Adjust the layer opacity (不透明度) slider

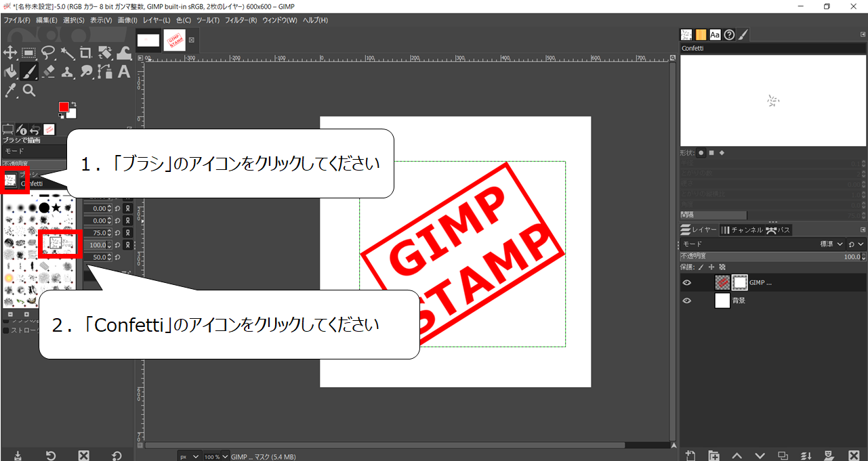coord(773,257)
